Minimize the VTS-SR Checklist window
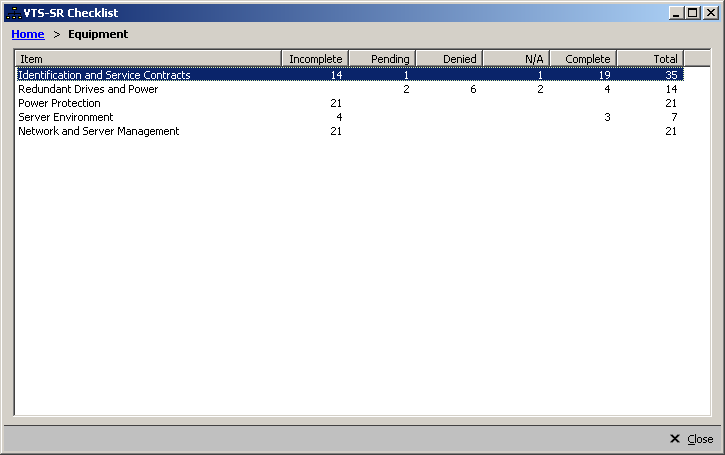Screen dimensions: 725x455 pyautogui.click(x=677, y=12)
